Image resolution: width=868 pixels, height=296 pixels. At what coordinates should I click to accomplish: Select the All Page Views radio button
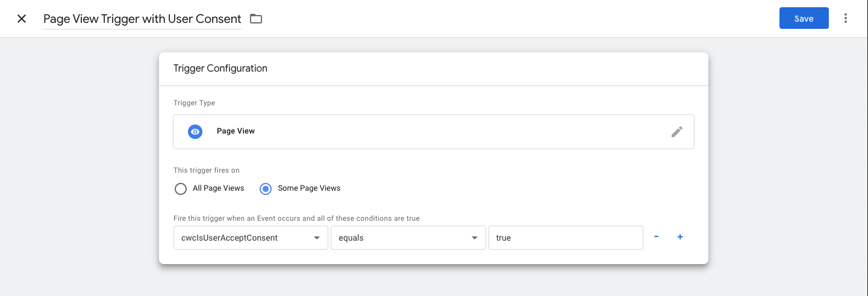180,189
